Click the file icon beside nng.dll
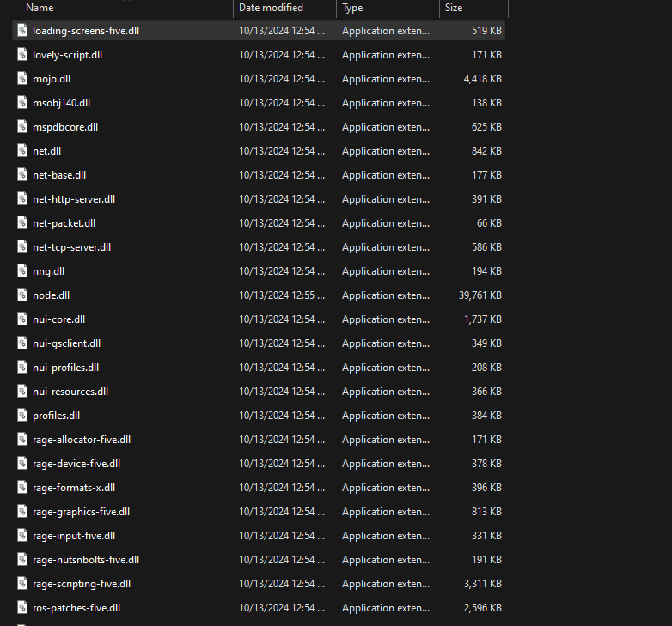 [x=22, y=270]
